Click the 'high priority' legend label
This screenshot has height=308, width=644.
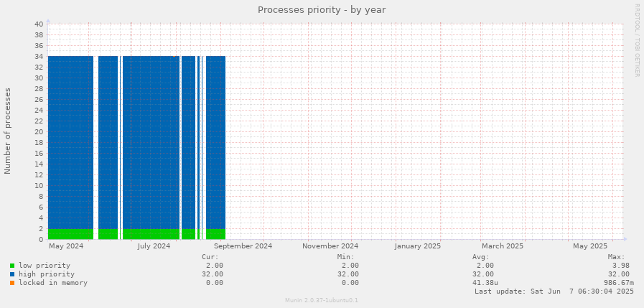[x=47, y=274]
